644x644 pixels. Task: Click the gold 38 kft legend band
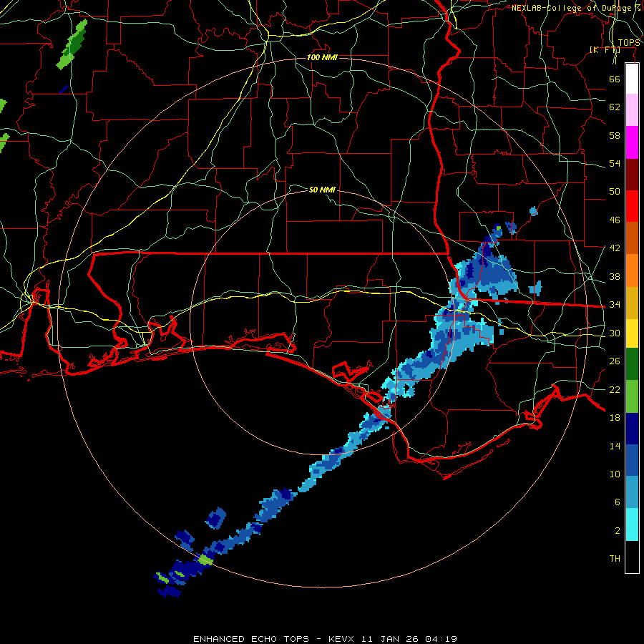(632, 302)
